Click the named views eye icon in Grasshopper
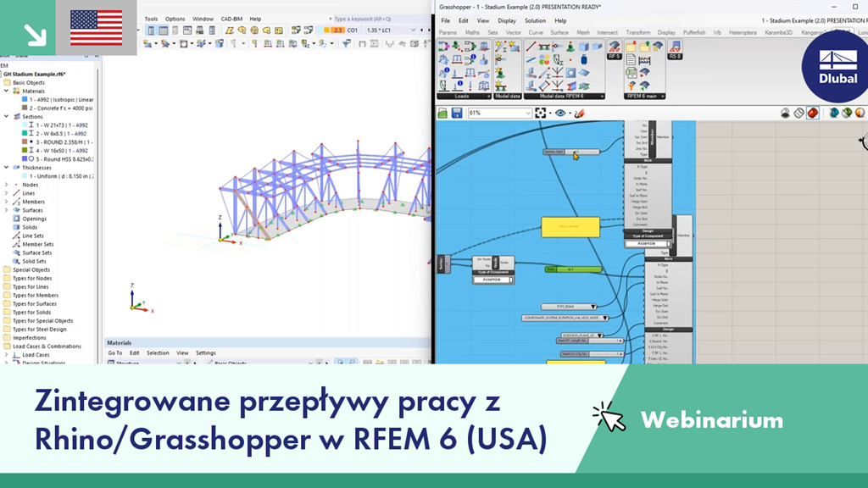Image resolution: width=868 pixels, height=488 pixels. [x=560, y=113]
